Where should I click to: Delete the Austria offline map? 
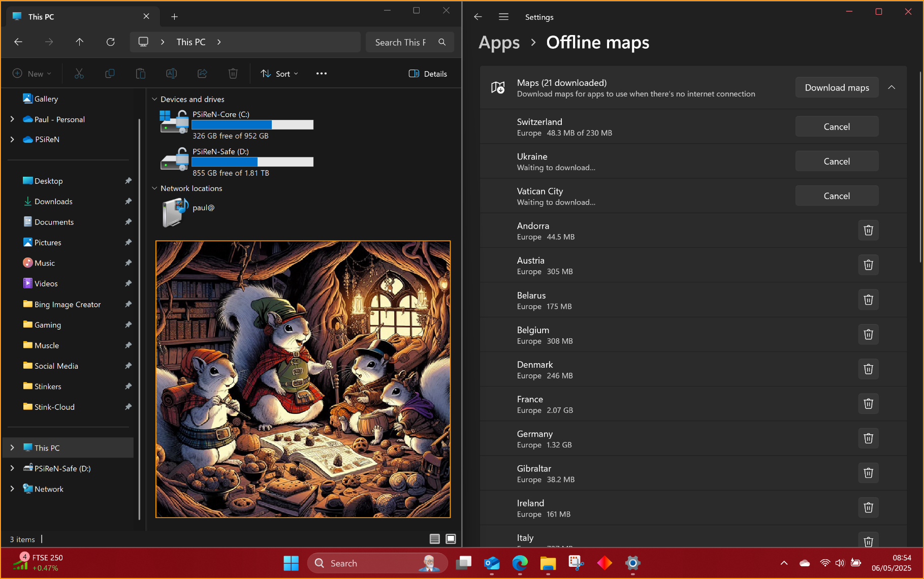[868, 265]
